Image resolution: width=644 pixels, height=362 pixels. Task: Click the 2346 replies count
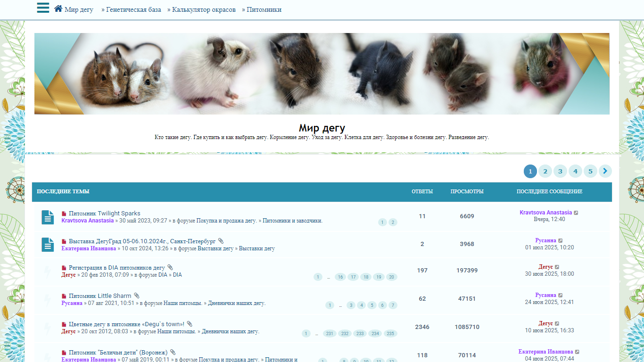click(x=422, y=327)
